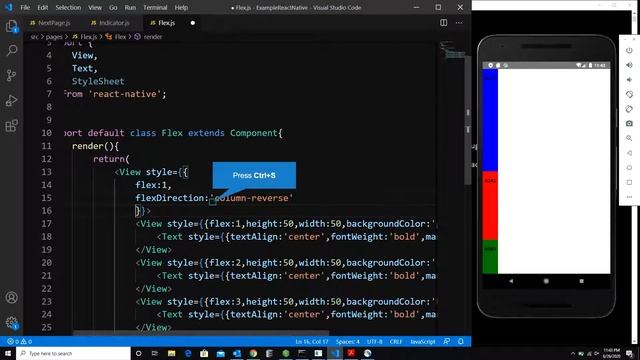Open the File menu
The height and width of the screenshot is (360, 640).
pos(25,7)
